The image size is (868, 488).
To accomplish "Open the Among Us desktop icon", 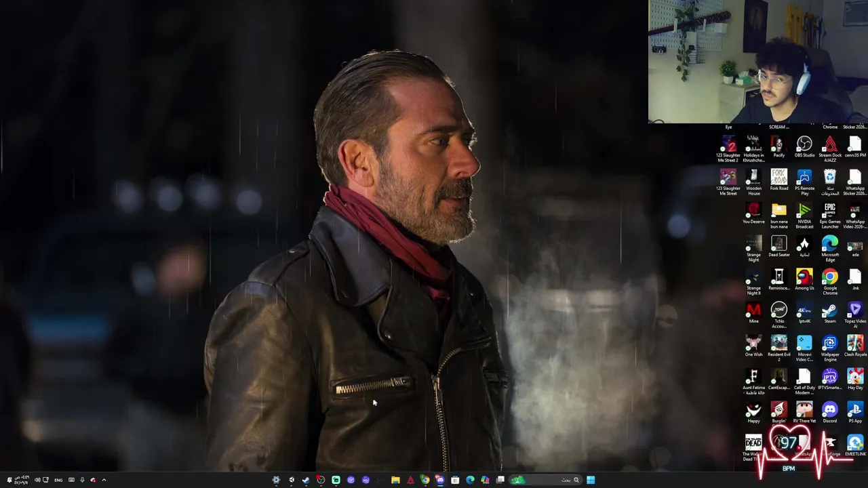I will 804,279.
